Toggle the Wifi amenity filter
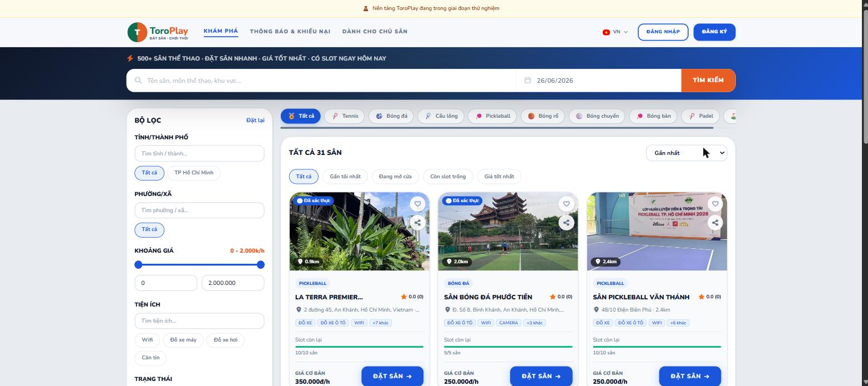The image size is (868, 386). point(147,340)
